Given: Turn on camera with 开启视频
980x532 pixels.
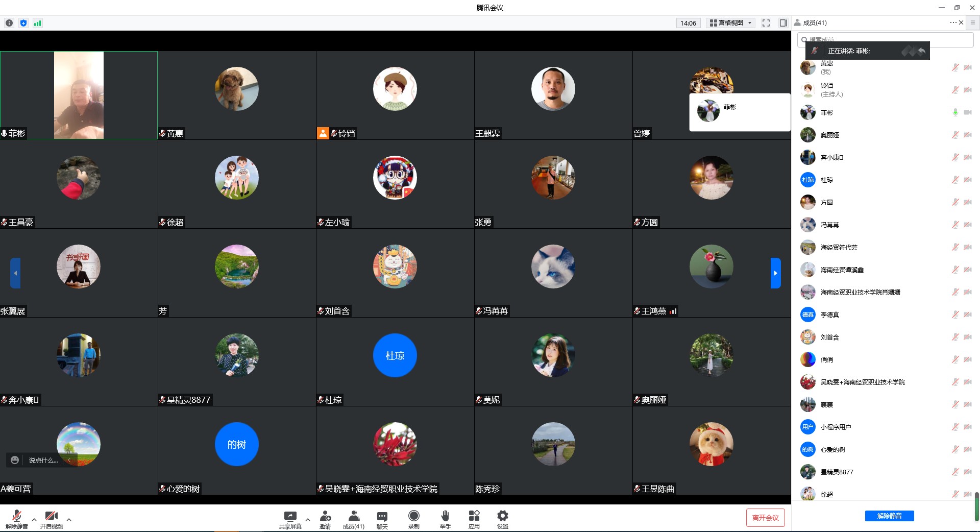Looking at the screenshot, I should coord(52,518).
